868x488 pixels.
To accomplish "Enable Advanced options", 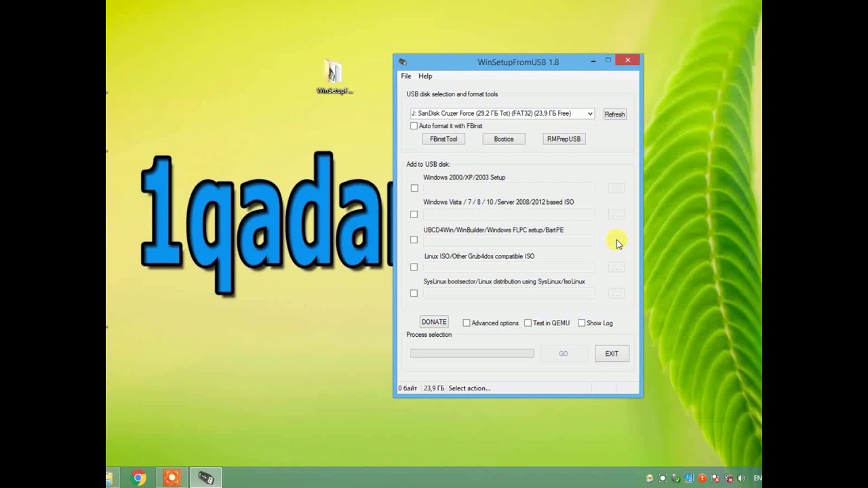I will click(x=467, y=323).
